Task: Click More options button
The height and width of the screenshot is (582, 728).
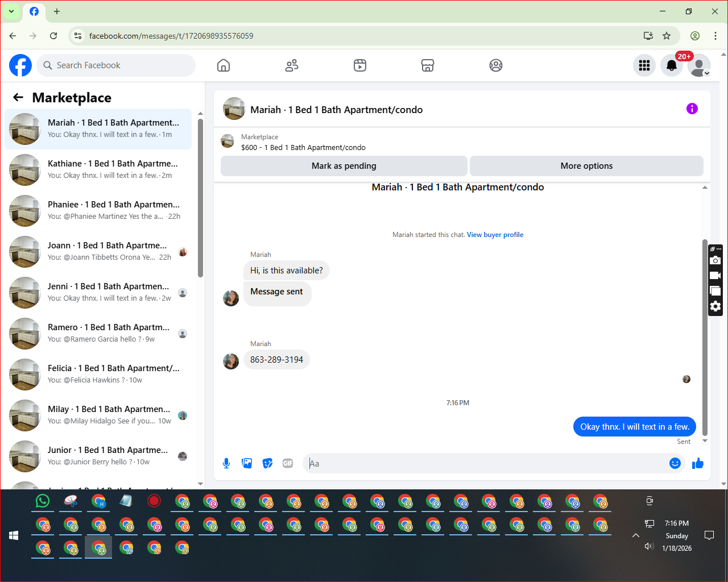Action: pos(586,166)
